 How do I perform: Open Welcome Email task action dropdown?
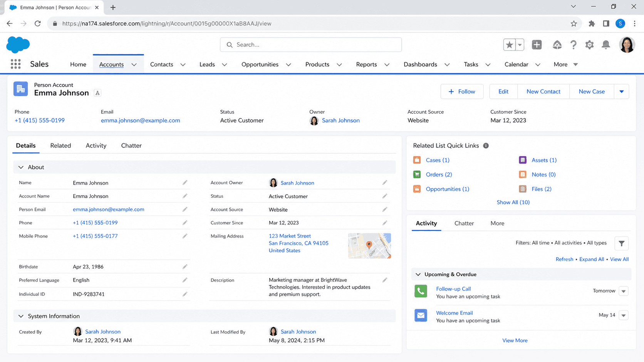623,315
